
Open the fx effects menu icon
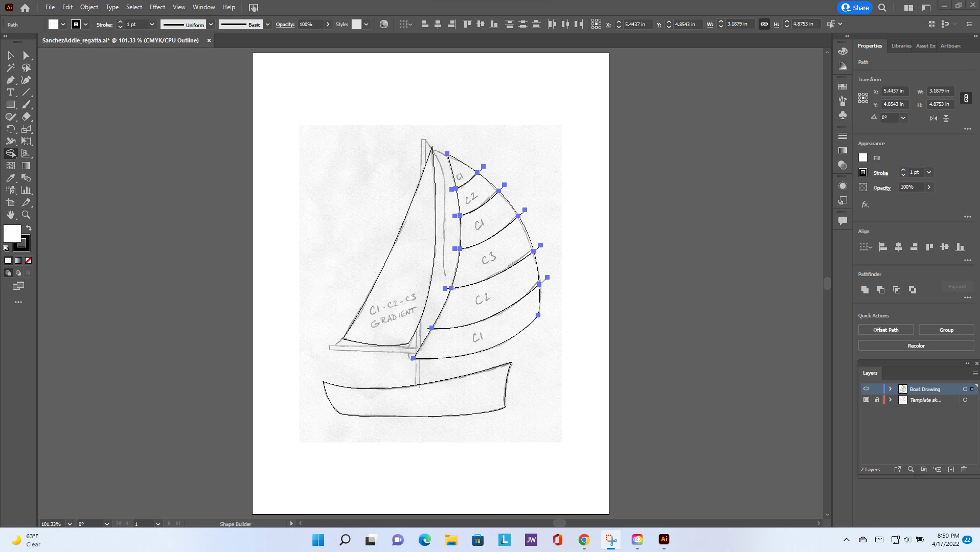[865, 204]
